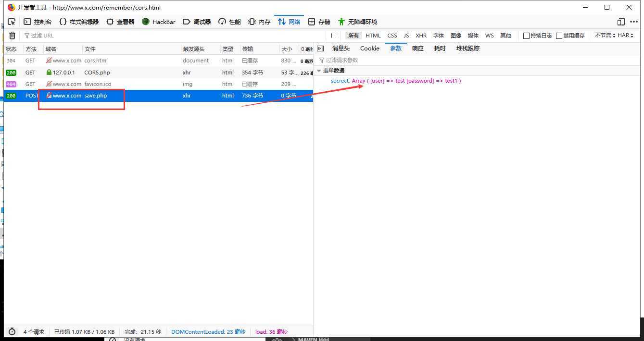Viewport: 644px width, 341px height.
Task: Select the 参数 params tab
Action: point(396,49)
